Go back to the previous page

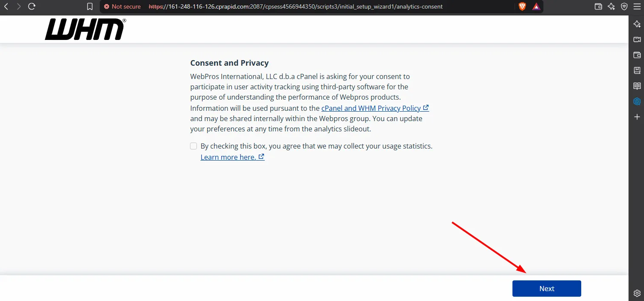click(x=6, y=6)
